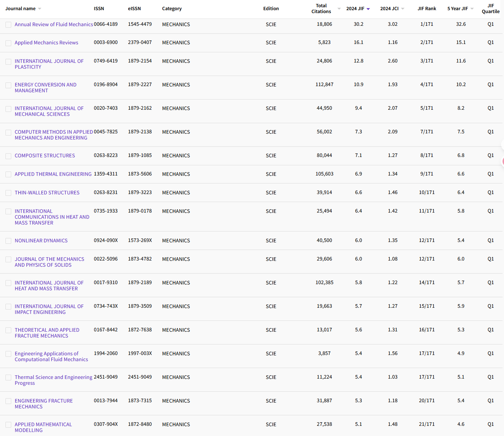Click 5 Year JIF value 32.6
The height and width of the screenshot is (436, 504).
click(x=461, y=24)
